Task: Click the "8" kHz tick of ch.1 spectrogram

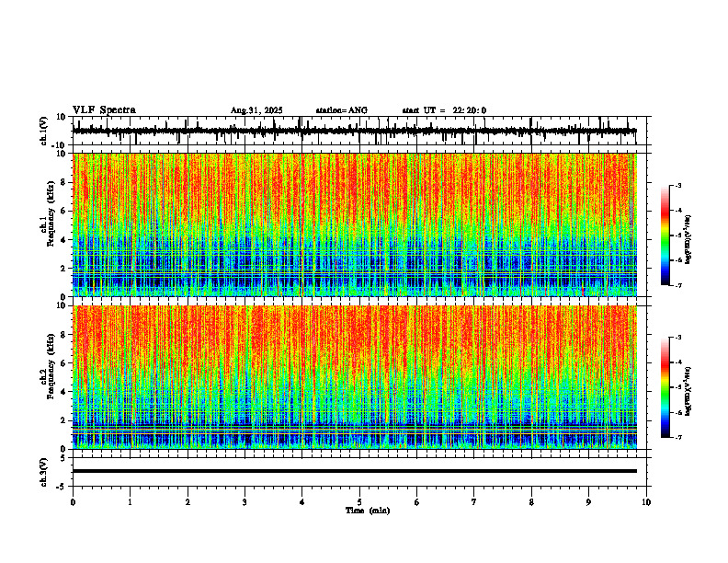Action: (64, 182)
